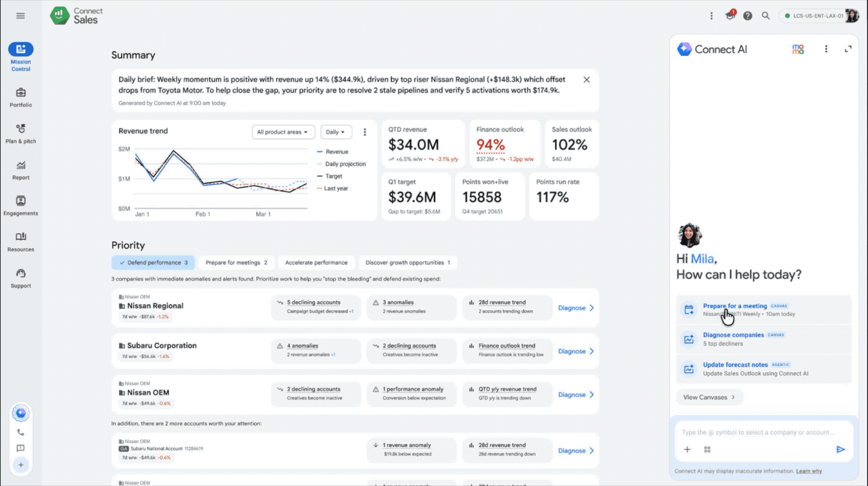Open the All product areas dropdown
The width and height of the screenshot is (868, 486).
282,132
